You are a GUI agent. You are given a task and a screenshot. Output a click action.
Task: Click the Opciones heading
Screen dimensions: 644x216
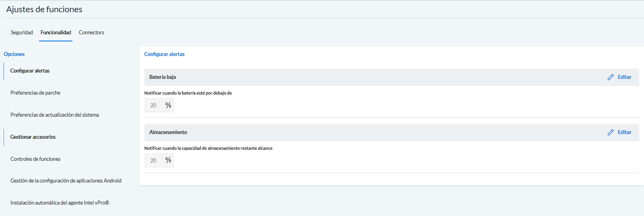(14, 54)
